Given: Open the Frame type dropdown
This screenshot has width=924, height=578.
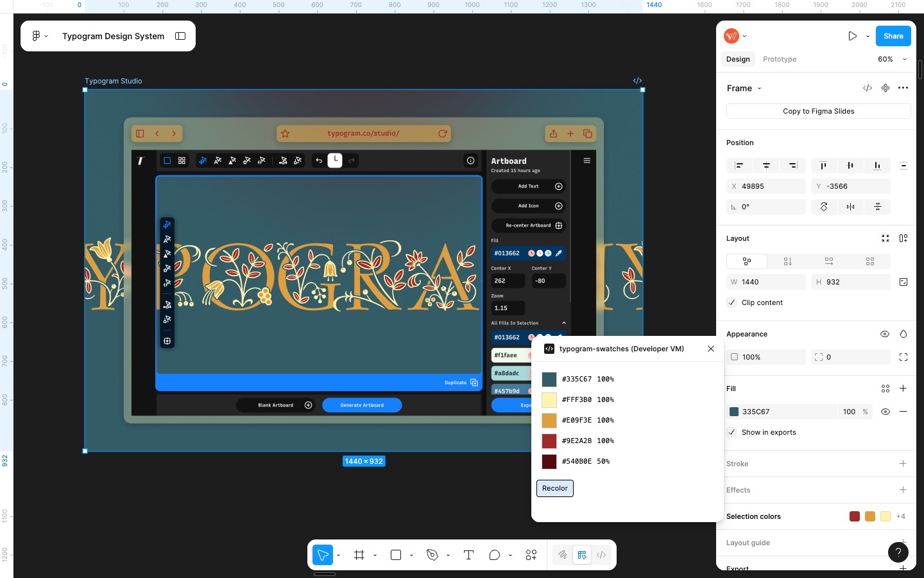Looking at the screenshot, I should tap(759, 88).
